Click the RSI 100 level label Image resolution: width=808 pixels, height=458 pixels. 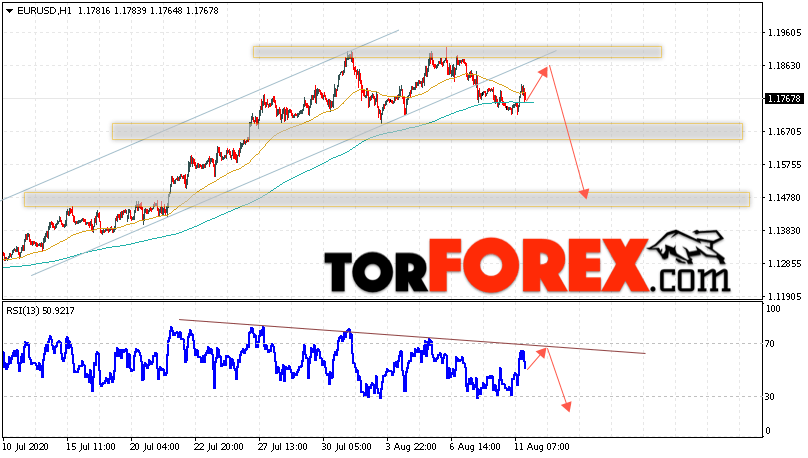coord(773,309)
